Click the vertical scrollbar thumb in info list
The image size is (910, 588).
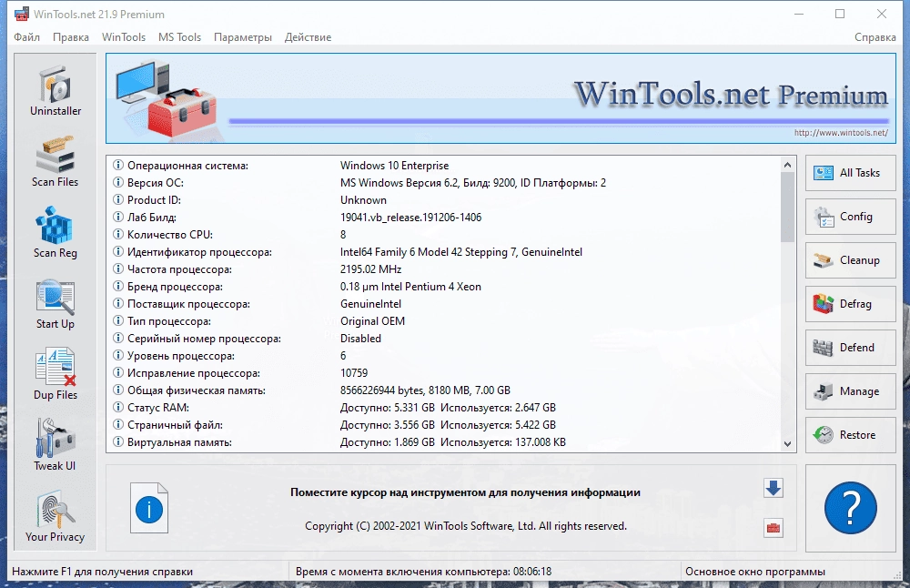787,207
